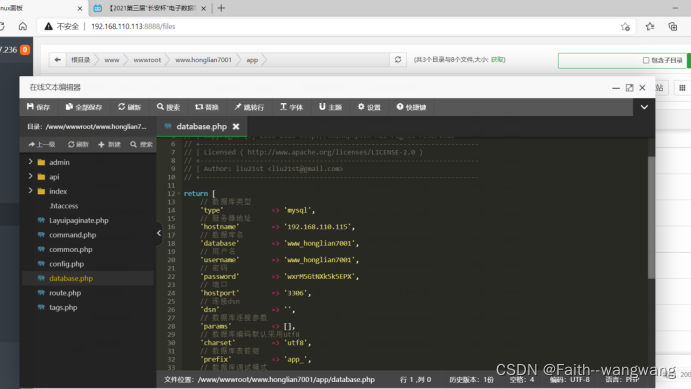Open the 替换 replace tool
691x389 pixels.
click(207, 107)
